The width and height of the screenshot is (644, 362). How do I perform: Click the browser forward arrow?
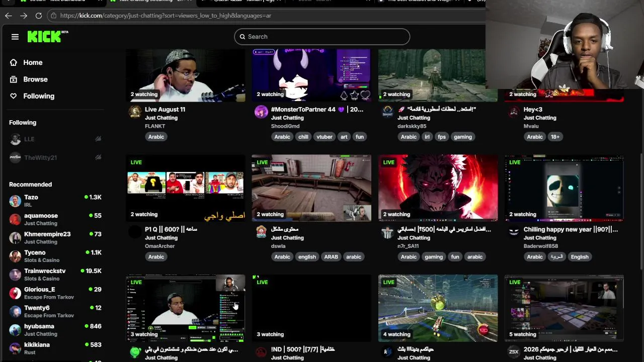[x=24, y=16]
